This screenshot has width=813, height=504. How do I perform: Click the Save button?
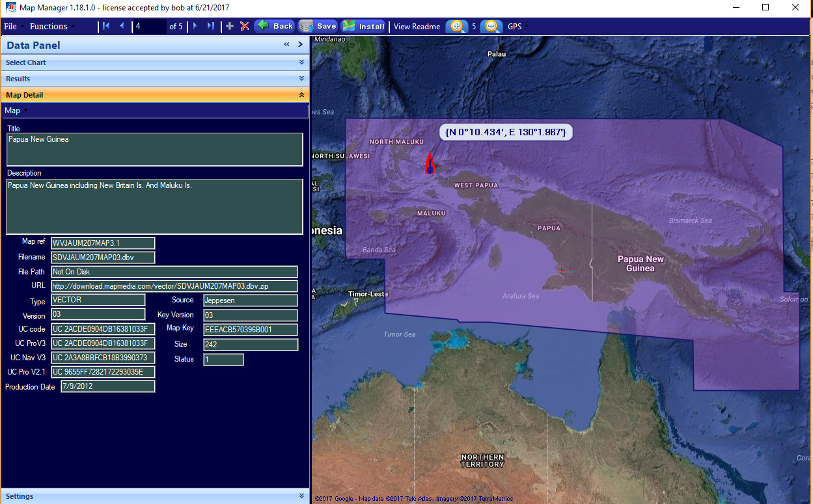tap(318, 26)
